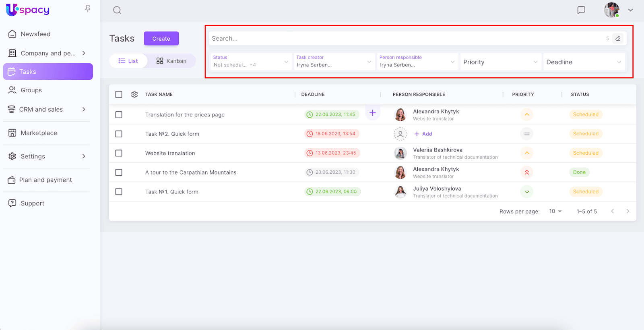Click the pin sidebar icon
The height and width of the screenshot is (330, 644).
88,9
